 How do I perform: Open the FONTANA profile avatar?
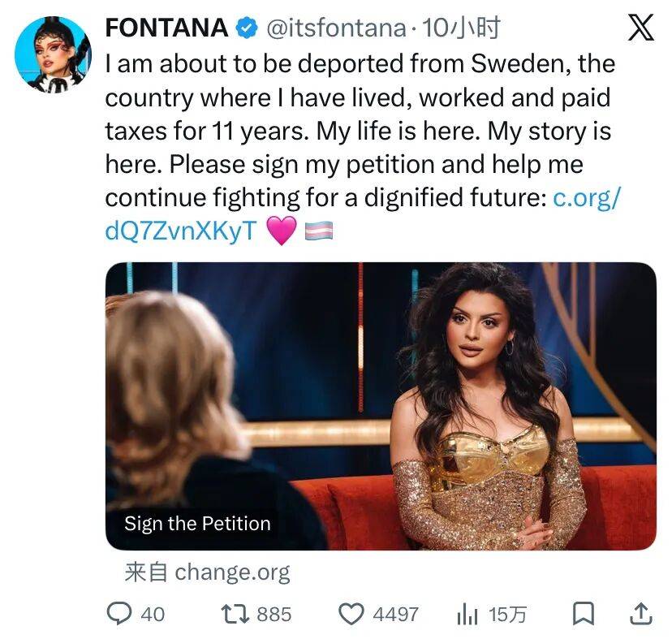(53, 54)
